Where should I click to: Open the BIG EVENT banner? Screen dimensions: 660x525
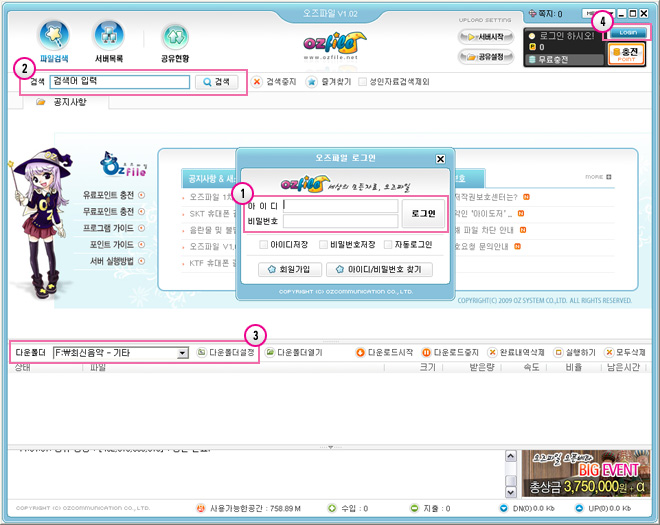click(x=585, y=473)
